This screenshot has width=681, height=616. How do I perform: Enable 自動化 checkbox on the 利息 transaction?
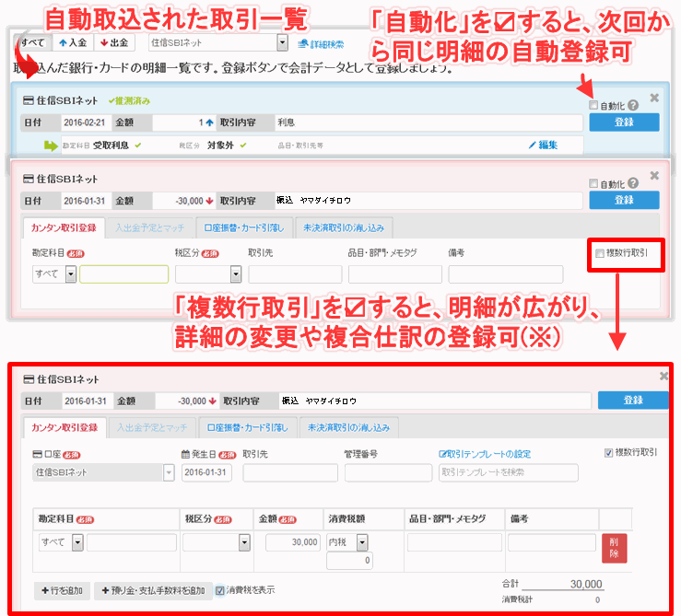click(x=593, y=106)
